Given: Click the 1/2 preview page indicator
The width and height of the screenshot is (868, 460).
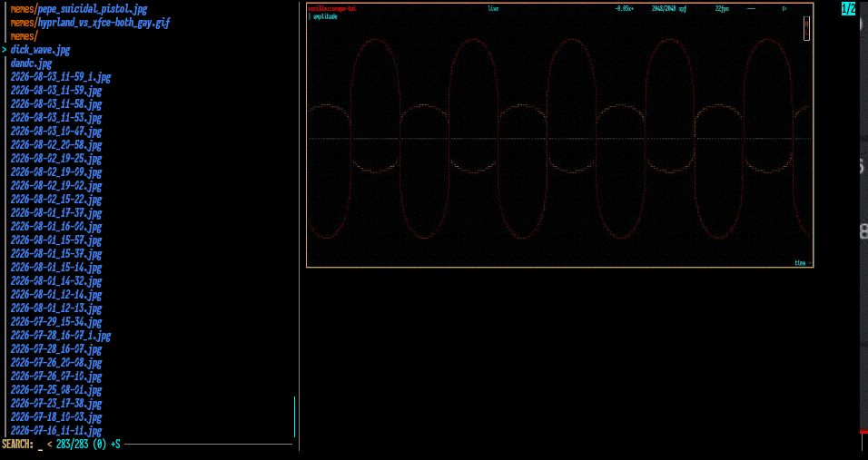Looking at the screenshot, I should (848, 8).
